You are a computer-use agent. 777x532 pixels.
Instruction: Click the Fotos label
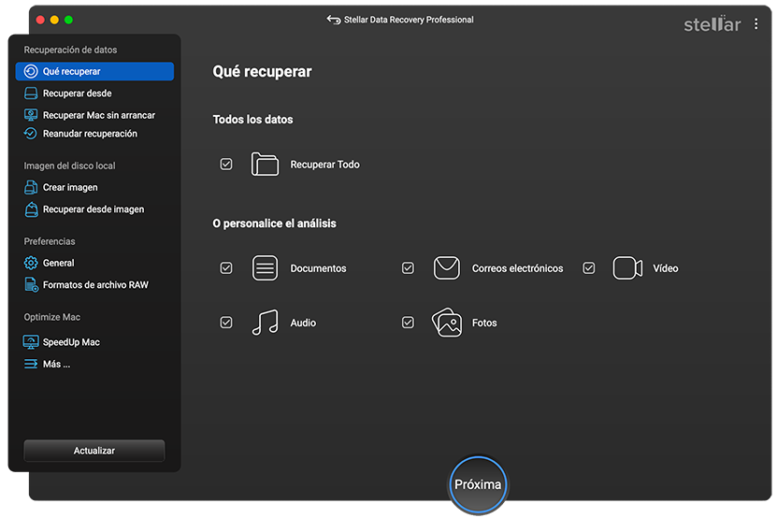[x=484, y=323]
